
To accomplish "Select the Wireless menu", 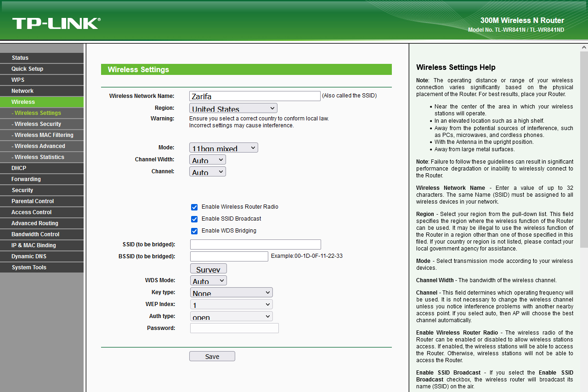I will [x=42, y=102].
